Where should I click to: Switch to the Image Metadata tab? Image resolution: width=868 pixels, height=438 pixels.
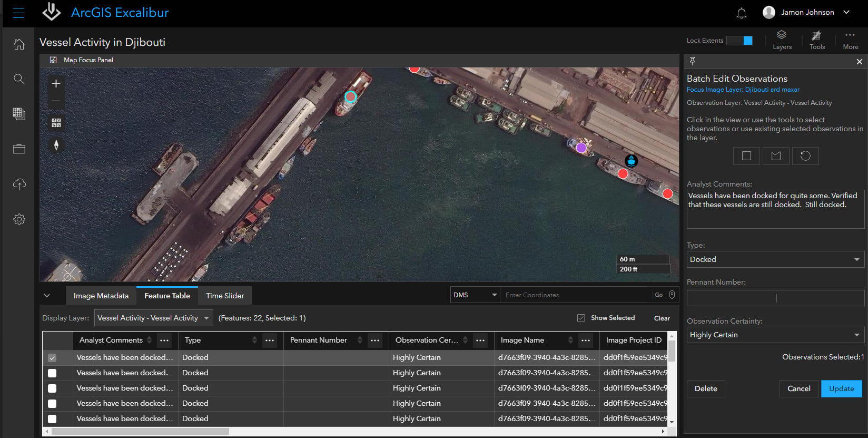tap(101, 296)
